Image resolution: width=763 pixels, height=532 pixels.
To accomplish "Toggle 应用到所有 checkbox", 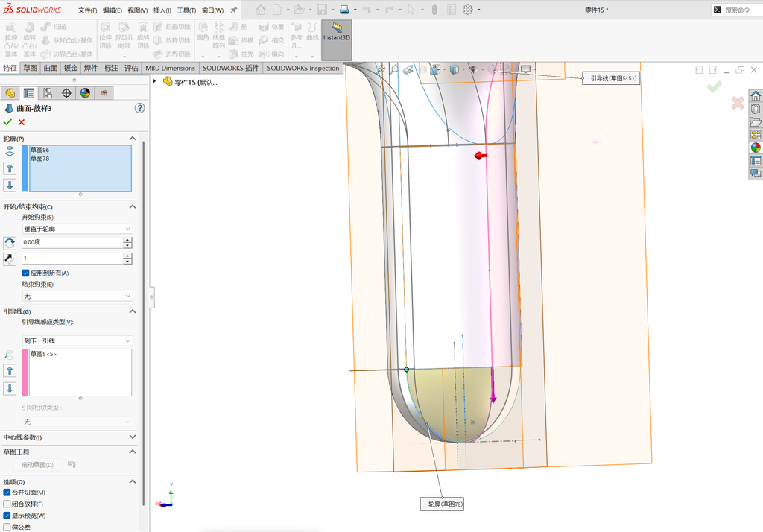I will [25, 273].
